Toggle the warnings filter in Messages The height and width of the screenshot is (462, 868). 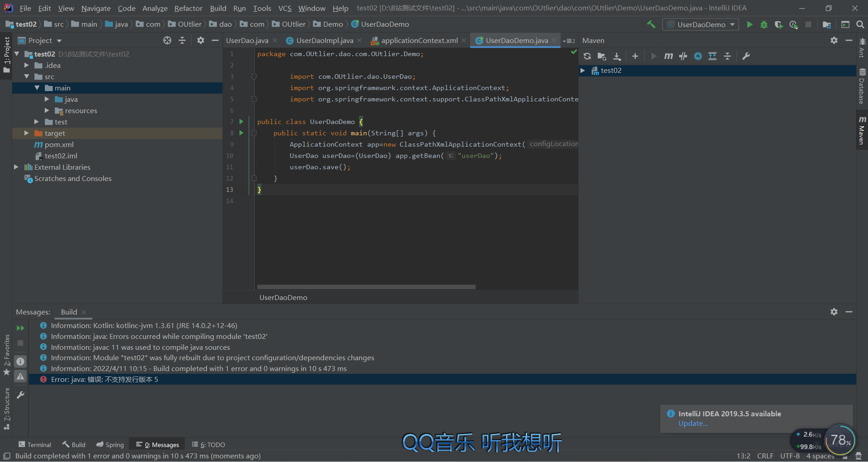click(20, 376)
